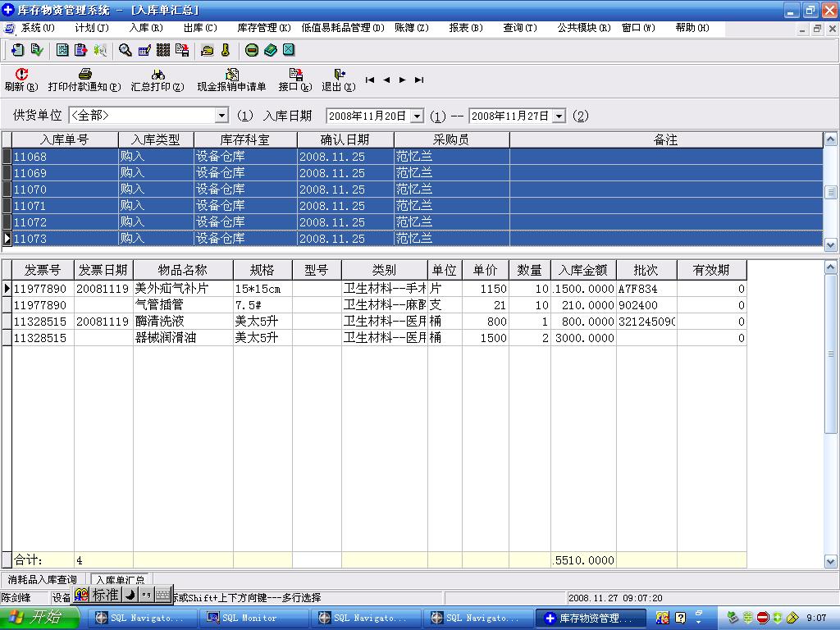Click the (1) label beside supplier dropdown
The width and height of the screenshot is (840, 630).
click(244, 116)
